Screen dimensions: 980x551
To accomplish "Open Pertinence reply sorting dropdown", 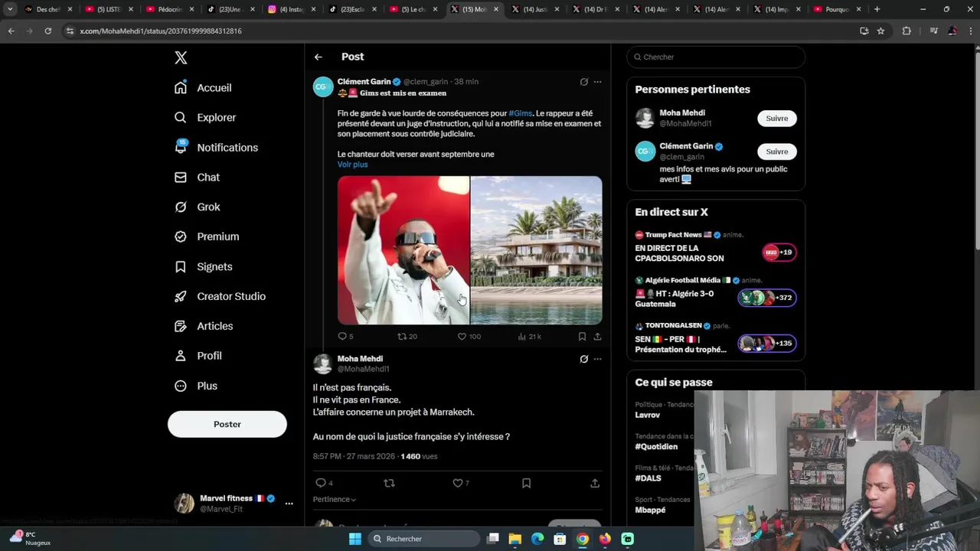I will click(x=335, y=499).
